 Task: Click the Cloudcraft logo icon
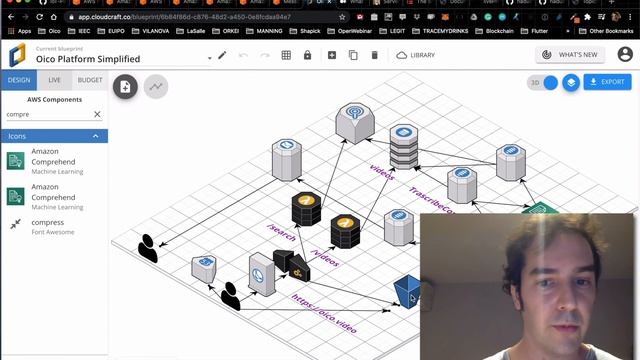18,55
